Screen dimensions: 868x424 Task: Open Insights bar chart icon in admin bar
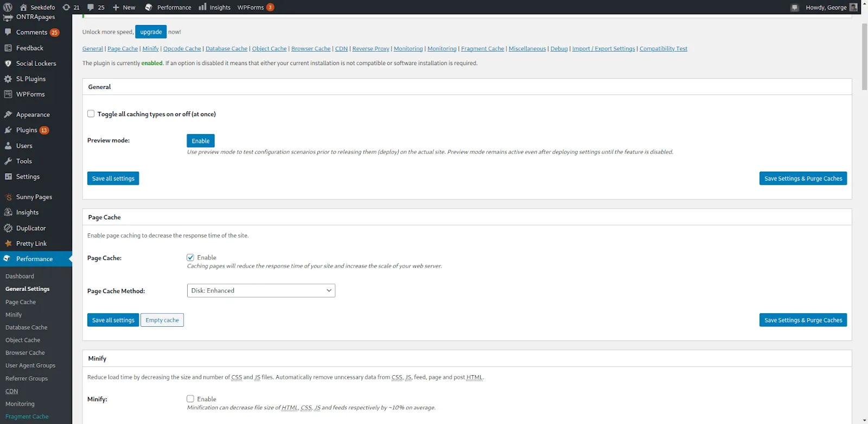202,7
